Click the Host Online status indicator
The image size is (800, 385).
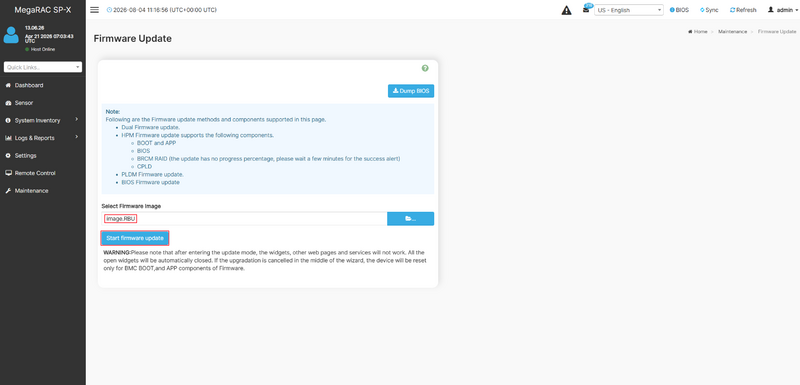click(40, 49)
